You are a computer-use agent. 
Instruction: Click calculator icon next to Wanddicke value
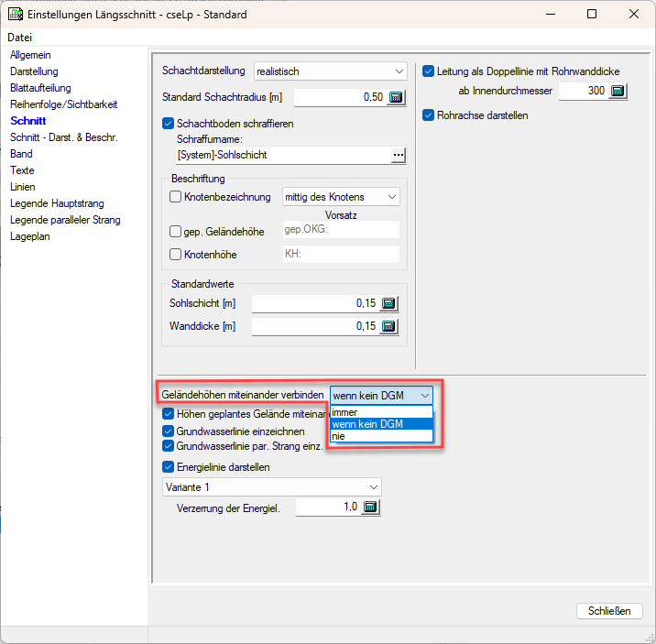[x=388, y=326]
